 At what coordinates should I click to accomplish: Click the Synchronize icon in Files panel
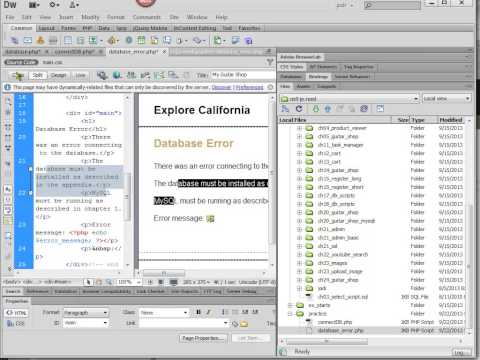[364, 109]
